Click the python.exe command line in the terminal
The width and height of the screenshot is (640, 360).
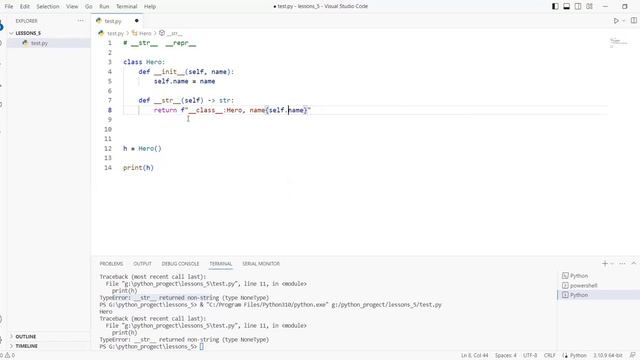(270, 305)
